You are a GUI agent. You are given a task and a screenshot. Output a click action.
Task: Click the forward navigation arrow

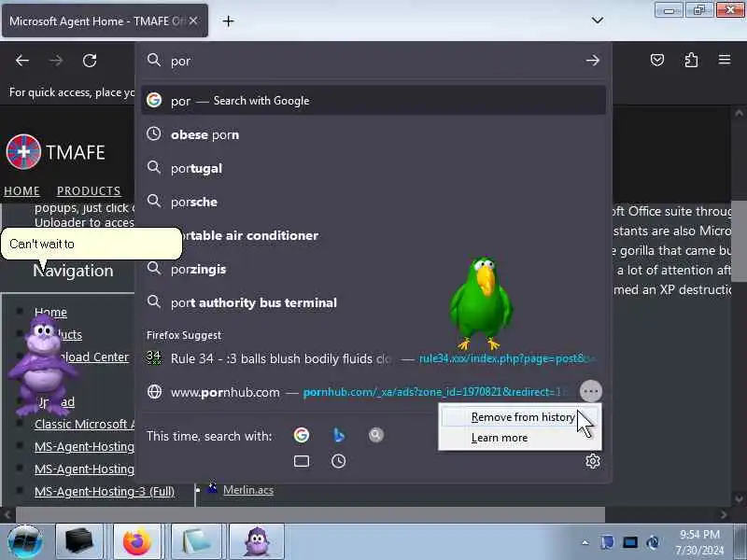tap(56, 61)
